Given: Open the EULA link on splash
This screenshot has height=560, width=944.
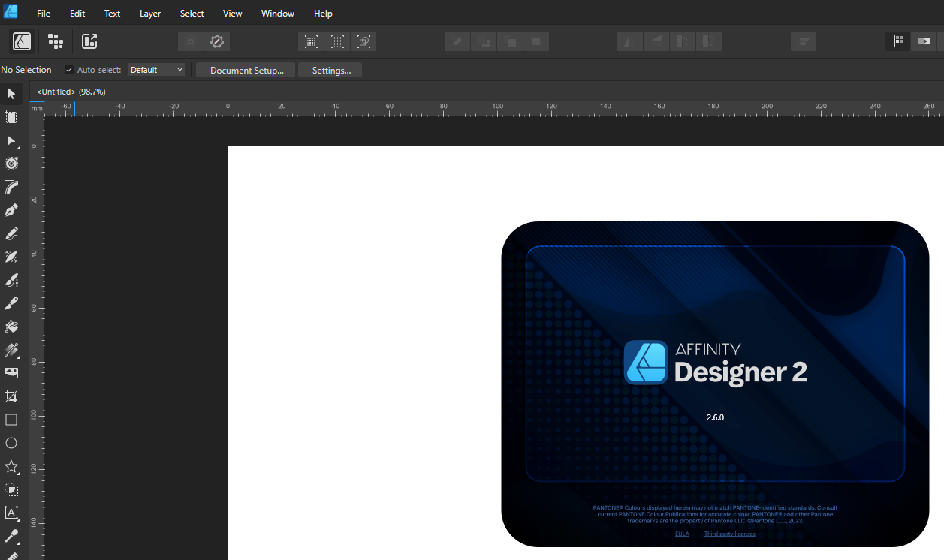Looking at the screenshot, I should pos(682,534).
